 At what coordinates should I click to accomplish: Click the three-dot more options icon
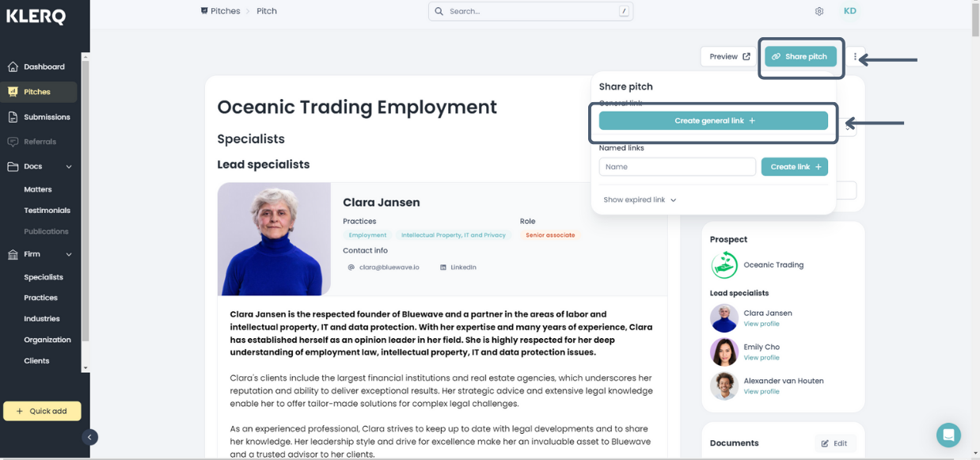(855, 57)
